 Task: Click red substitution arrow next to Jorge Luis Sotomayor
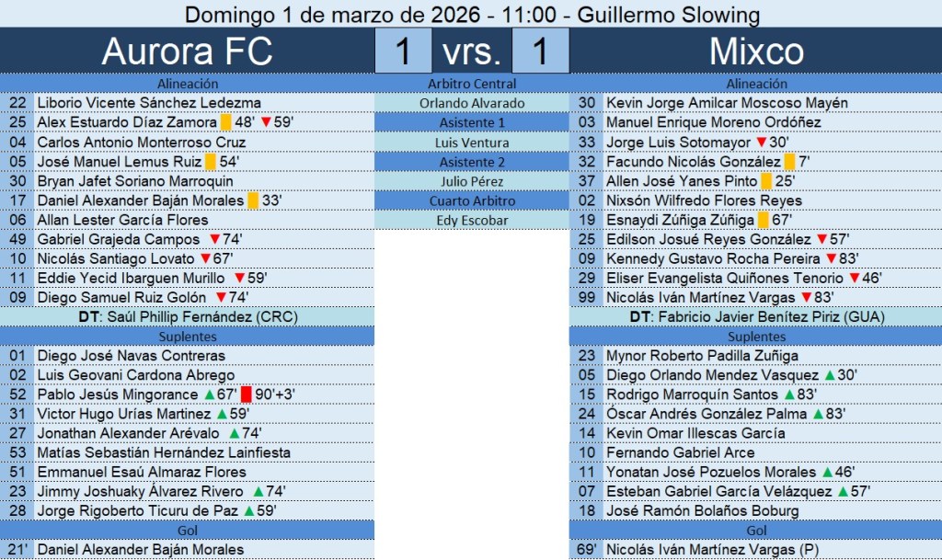click(x=761, y=143)
